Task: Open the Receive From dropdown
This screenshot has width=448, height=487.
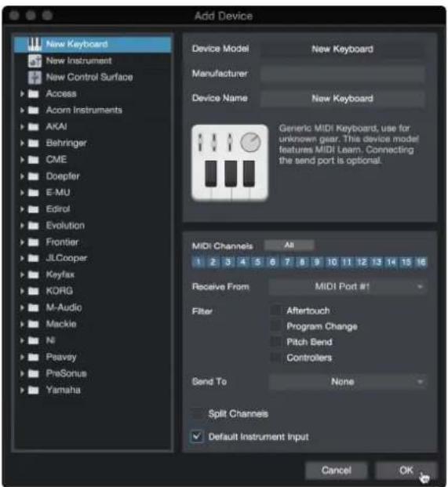Action: click(x=348, y=286)
